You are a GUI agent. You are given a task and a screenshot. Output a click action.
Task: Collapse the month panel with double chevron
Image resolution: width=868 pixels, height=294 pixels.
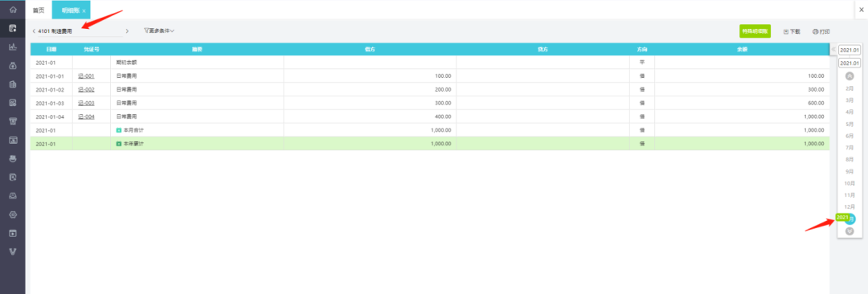(x=833, y=50)
